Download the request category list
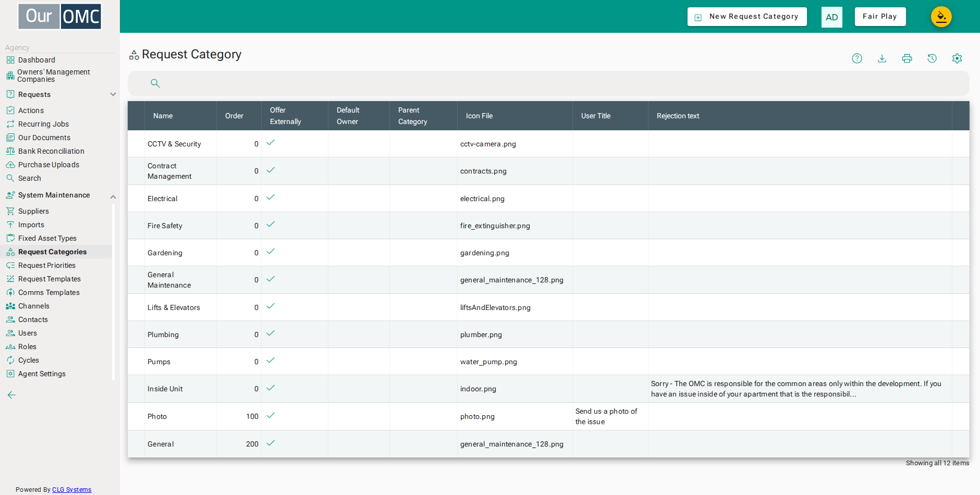 882,58
